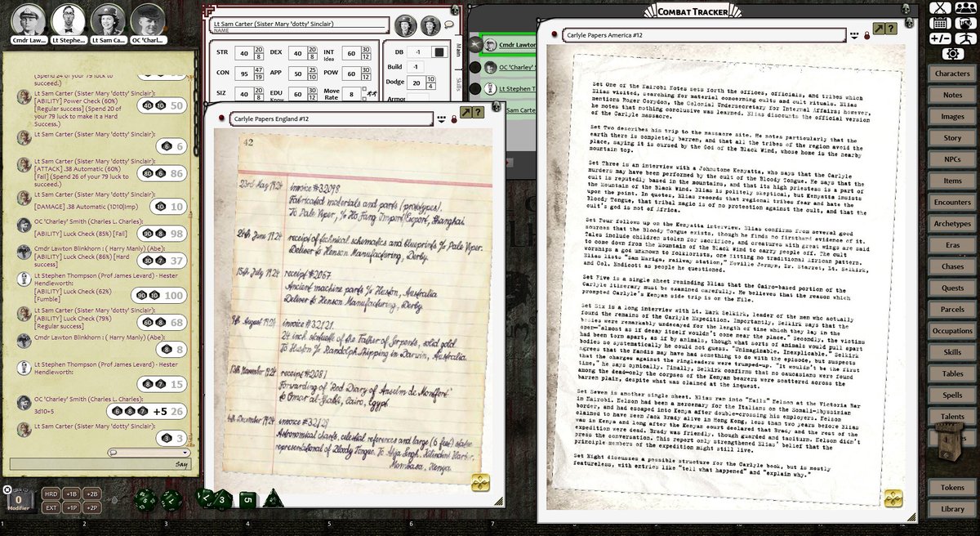Open the NPCs sidebar button
The height and width of the screenshot is (536, 980).
tap(952, 159)
